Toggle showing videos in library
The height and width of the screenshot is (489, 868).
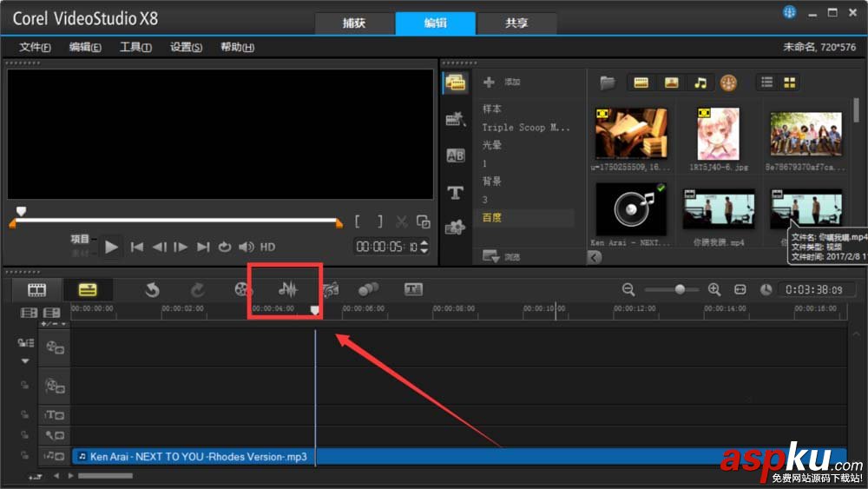point(641,83)
